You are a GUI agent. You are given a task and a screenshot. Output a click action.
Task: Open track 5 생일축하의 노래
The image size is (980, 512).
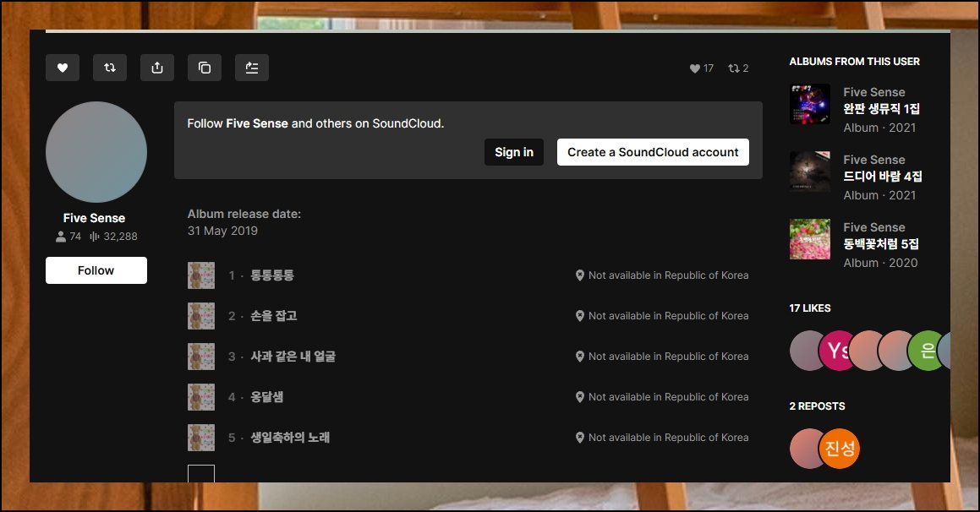290,438
